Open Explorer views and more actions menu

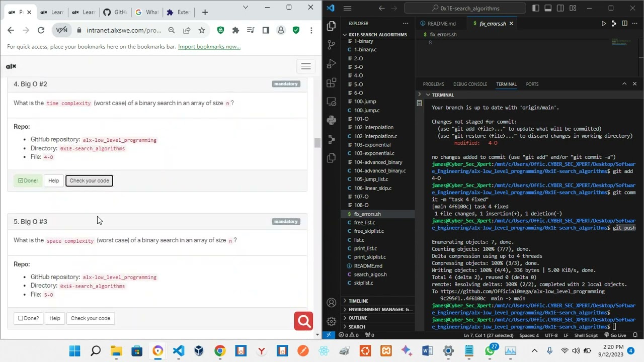point(406,24)
